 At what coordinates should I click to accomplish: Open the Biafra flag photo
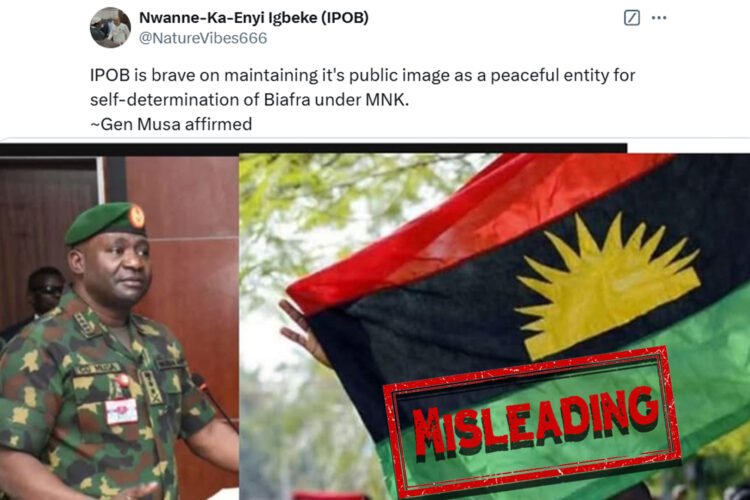[495, 326]
